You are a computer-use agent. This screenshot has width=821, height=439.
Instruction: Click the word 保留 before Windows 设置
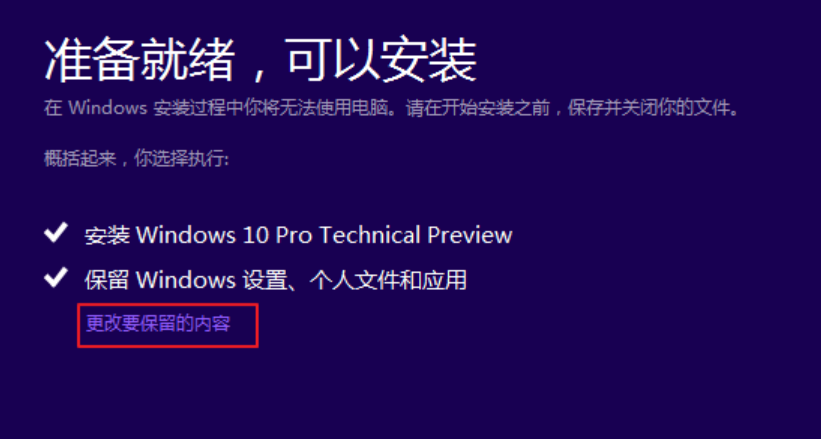pos(107,281)
